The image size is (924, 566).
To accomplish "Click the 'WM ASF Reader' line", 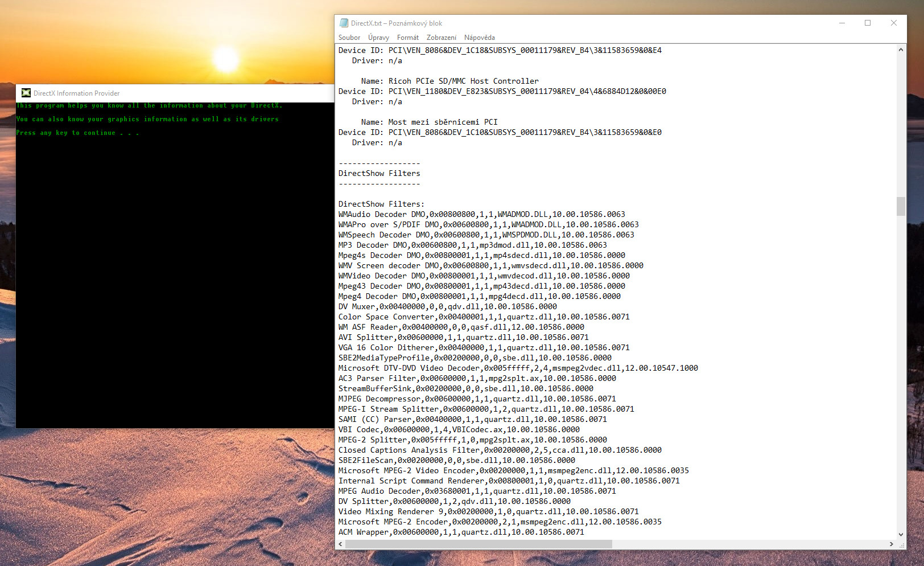I will (x=461, y=327).
